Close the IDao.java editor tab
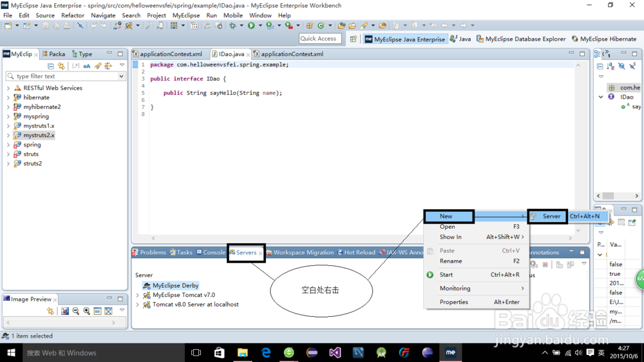644x362 pixels. pos(248,54)
